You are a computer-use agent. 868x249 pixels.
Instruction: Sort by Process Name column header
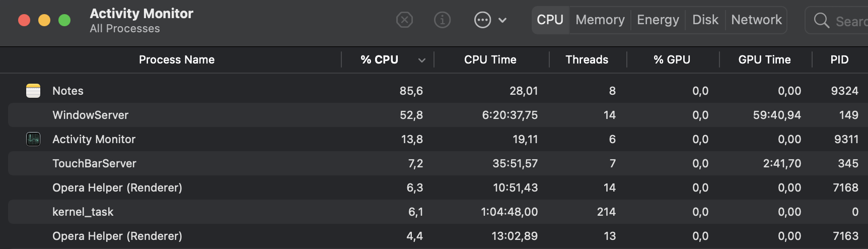pyautogui.click(x=176, y=60)
